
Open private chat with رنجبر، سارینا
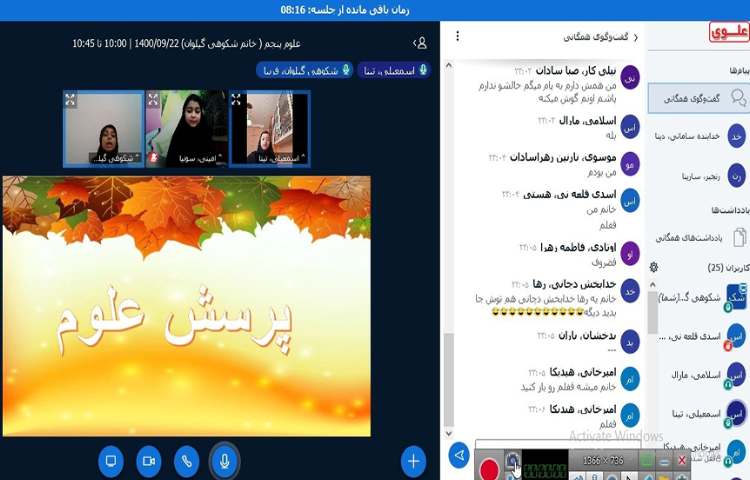pos(699,176)
